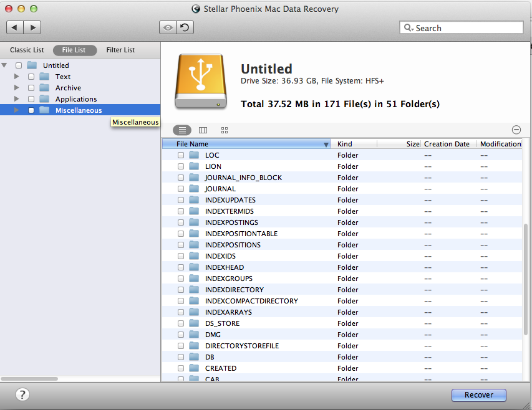Tick the checkbox for INDEXTERMIDS
Image resolution: width=532 pixels, height=410 pixels.
[181, 211]
